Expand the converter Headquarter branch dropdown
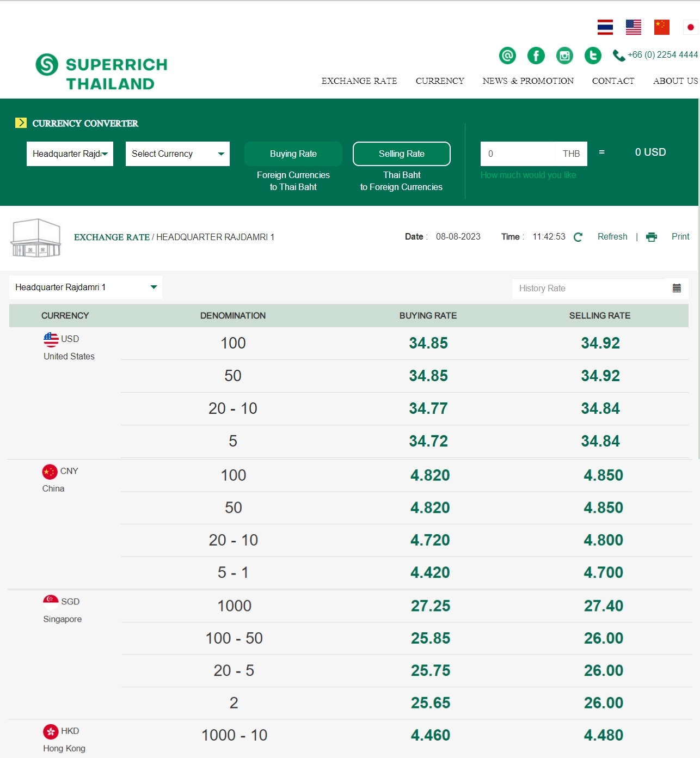Screen dimensions: 700x758 click(x=70, y=154)
